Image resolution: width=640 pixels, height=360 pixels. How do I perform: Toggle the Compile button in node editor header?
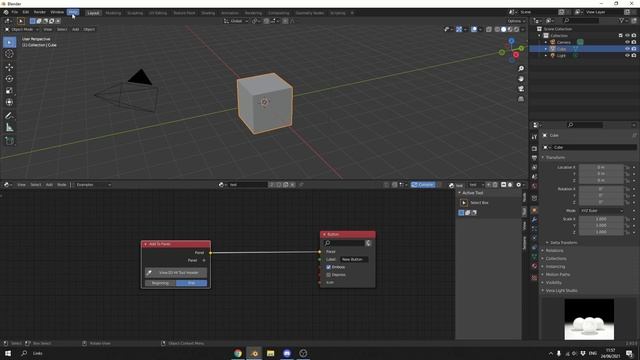[423, 184]
